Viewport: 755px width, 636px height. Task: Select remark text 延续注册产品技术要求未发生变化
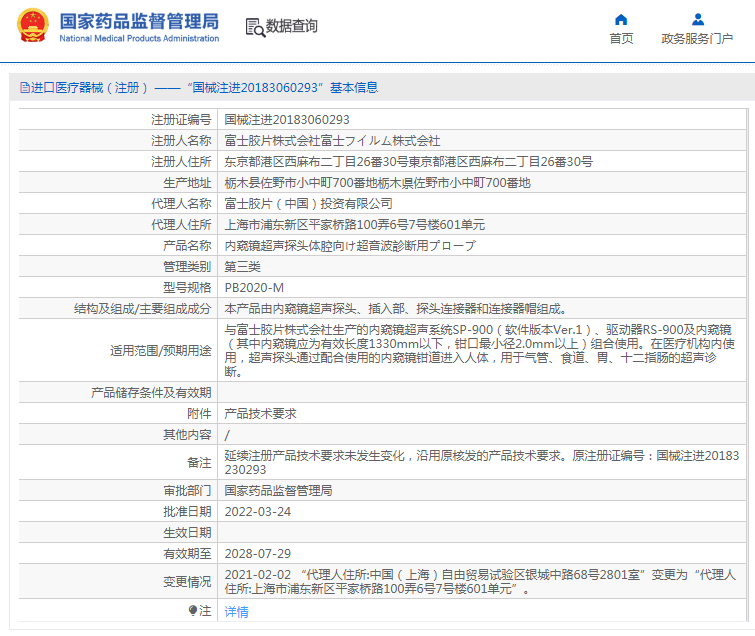tap(482, 463)
